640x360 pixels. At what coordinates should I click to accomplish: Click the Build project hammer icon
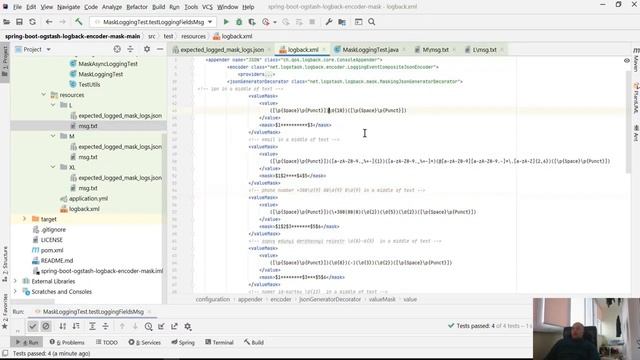[78, 22]
